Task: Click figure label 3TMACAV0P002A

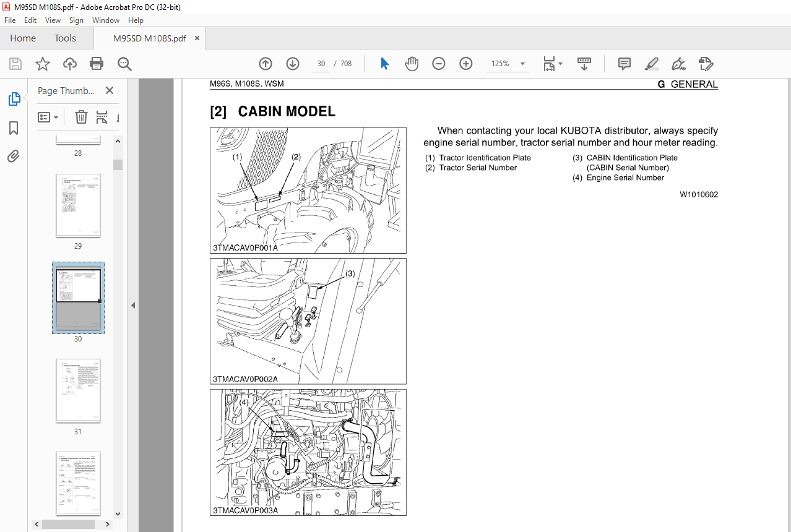Action: coord(245,379)
